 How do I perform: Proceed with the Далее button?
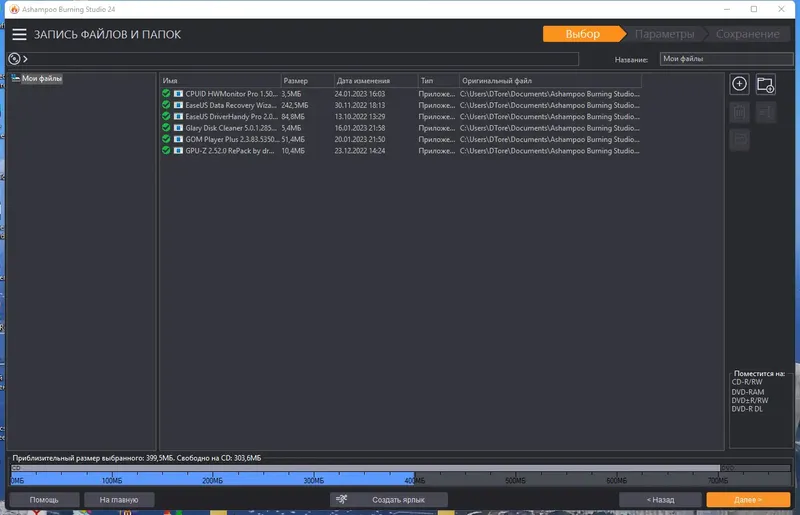tap(748, 500)
